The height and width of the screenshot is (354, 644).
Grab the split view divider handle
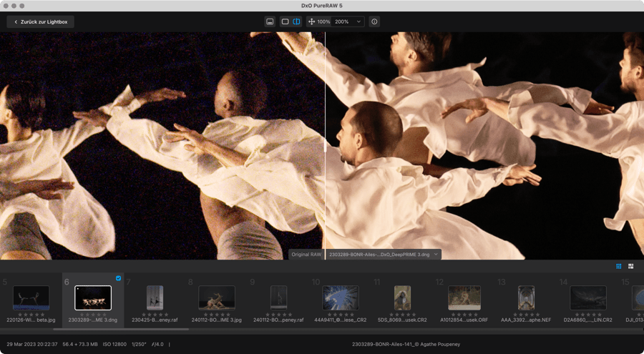click(x=326, y=146)
